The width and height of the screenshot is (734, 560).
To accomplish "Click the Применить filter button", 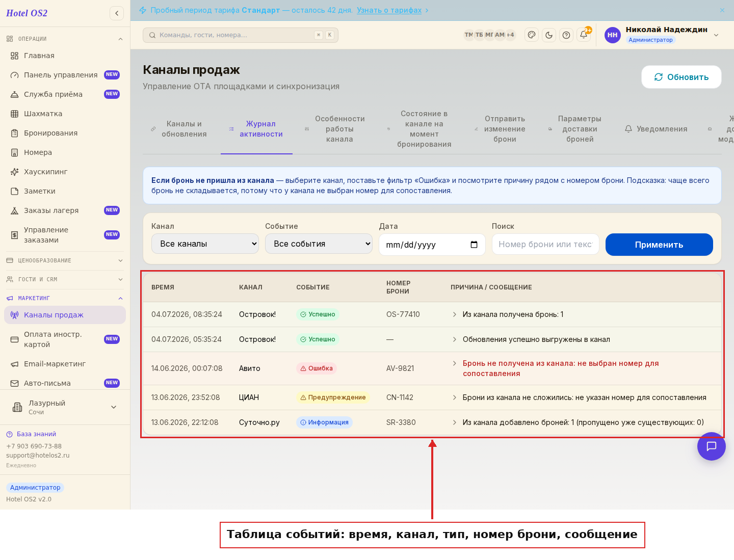I will [659, 245].
